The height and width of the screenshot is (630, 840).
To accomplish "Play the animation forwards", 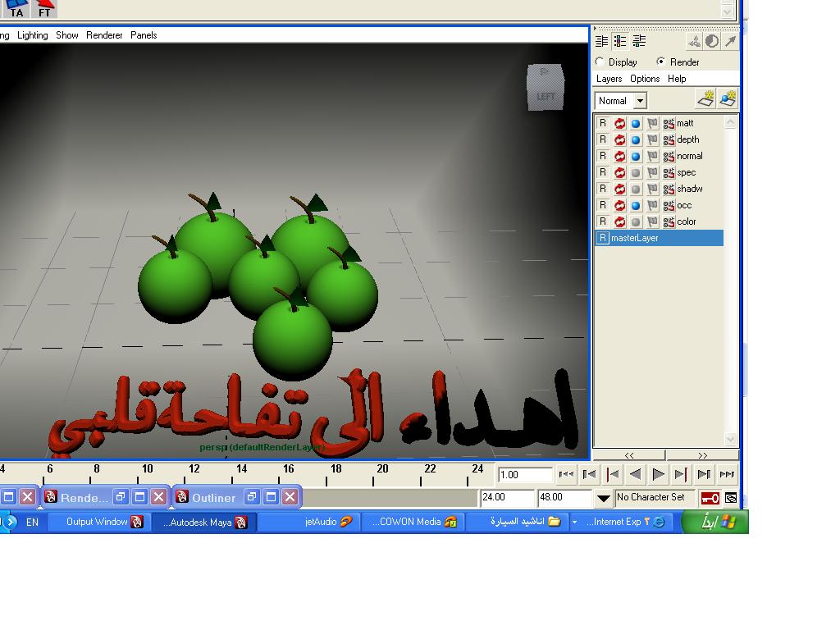I will click(x=659, y=474).
